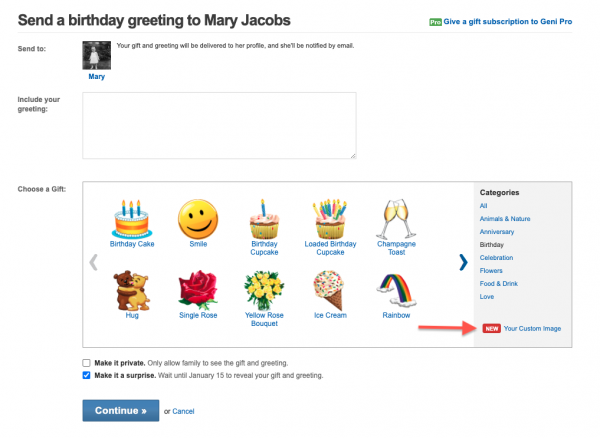The height and width of the screenshot is (438, 600).
Task: Select the Loaded Birthday Cupcake gift
Action: point(330,220)
